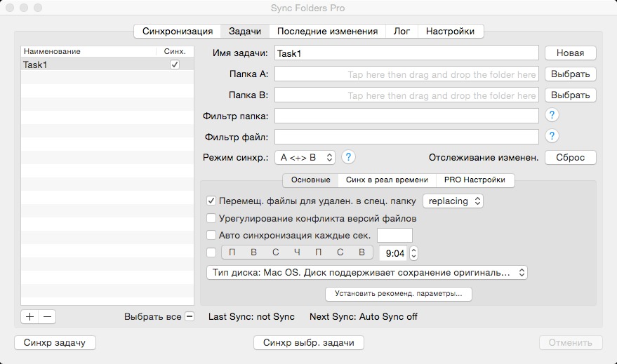
Task: Expand the replacing dropdown
Action: 453,201
